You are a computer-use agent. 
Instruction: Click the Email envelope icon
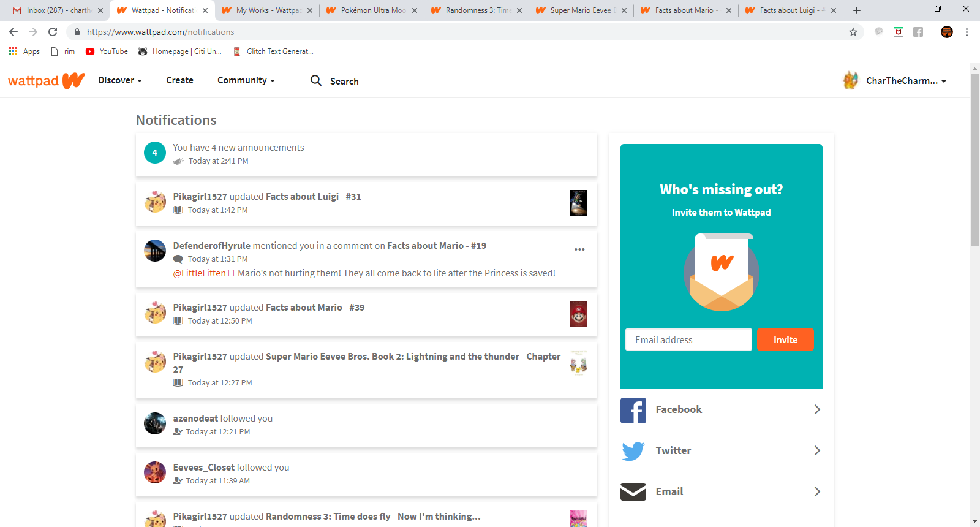coord(633,492)
